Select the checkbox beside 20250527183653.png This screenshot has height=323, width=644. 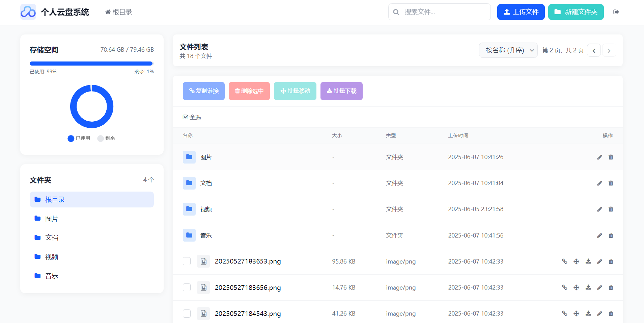(187, 261)
